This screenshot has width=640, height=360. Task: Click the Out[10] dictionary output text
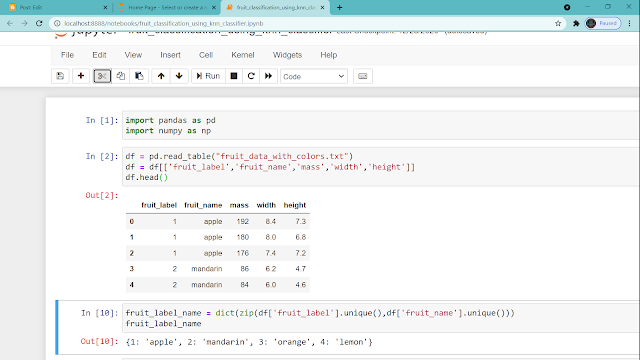click(249, 342)
